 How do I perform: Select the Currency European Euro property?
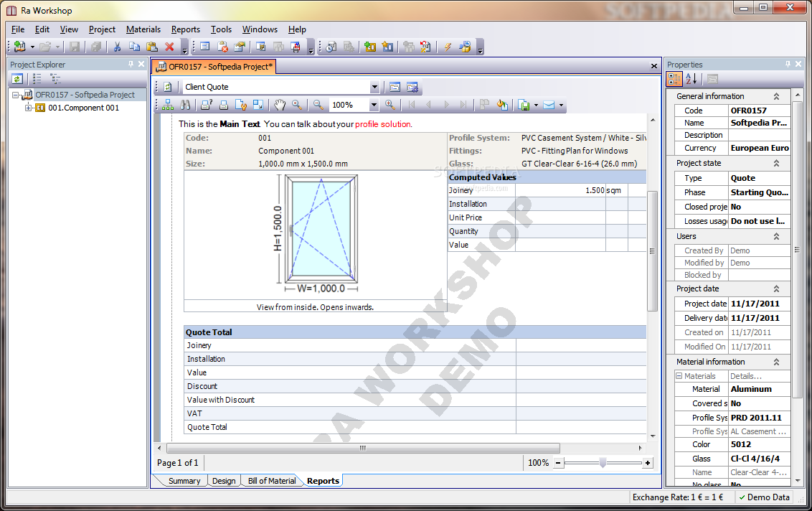coord(732,148)
